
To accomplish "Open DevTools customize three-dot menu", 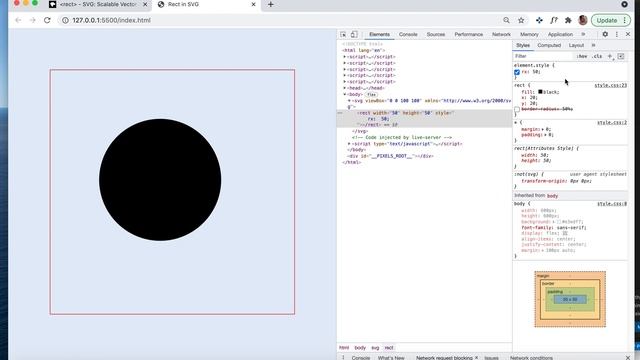I will 617,34.
